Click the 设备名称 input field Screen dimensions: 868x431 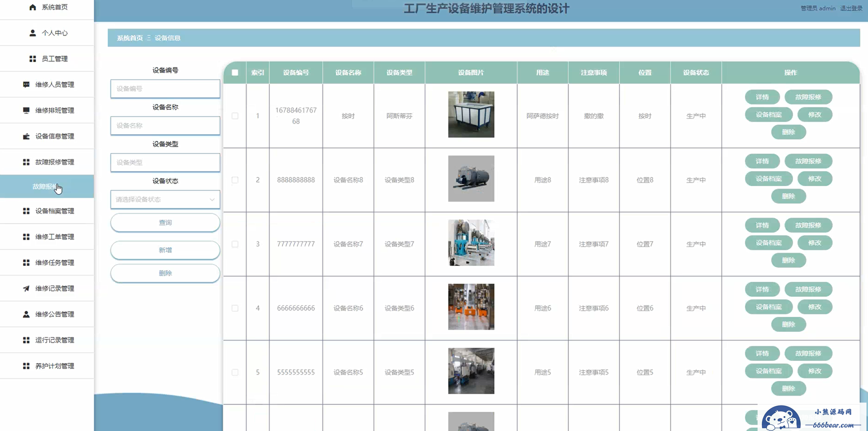pyautogui.click(x=165, y=126)
